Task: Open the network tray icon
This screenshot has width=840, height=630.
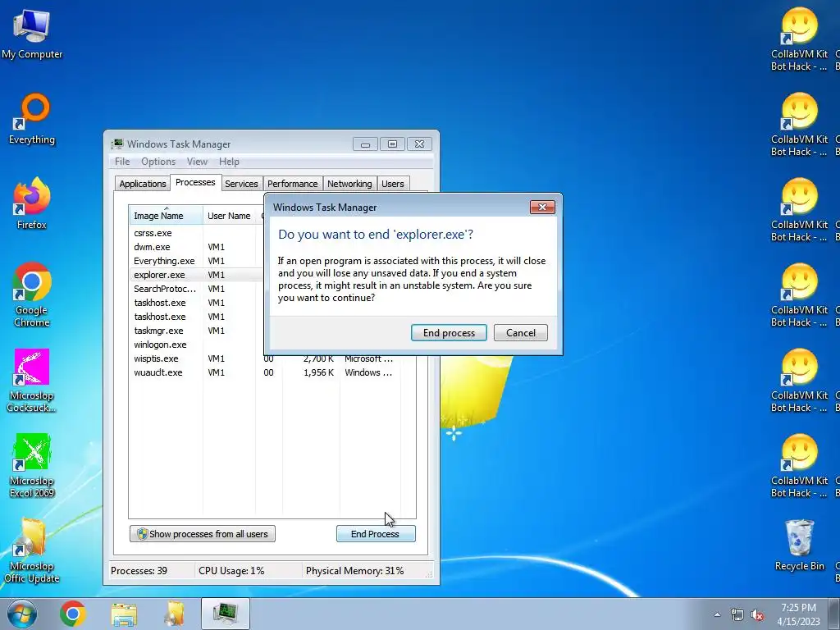Action: click(737, 614)
